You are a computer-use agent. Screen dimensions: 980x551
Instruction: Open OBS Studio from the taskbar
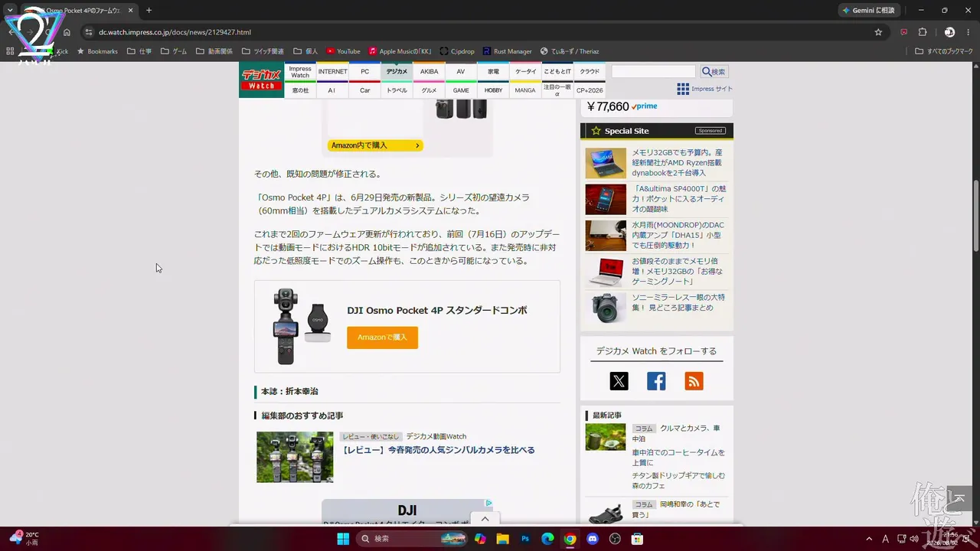coord(614,539)
